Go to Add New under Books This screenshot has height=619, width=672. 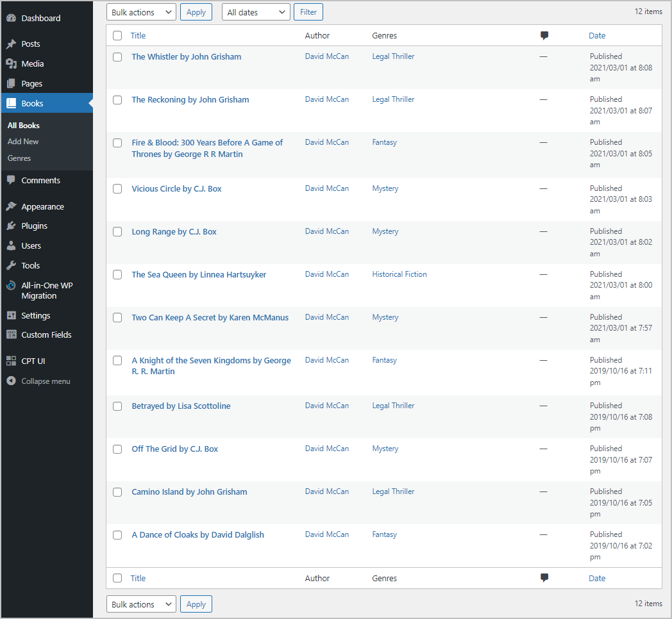23,142
